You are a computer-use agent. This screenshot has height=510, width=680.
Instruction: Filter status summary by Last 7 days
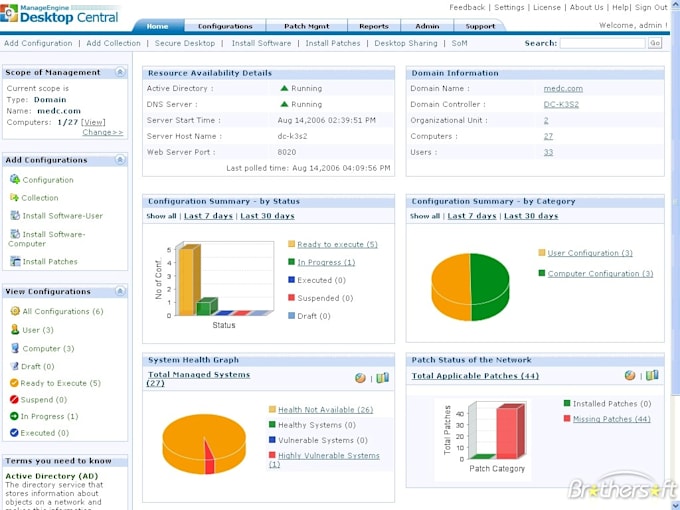click(x=208, y=216)
